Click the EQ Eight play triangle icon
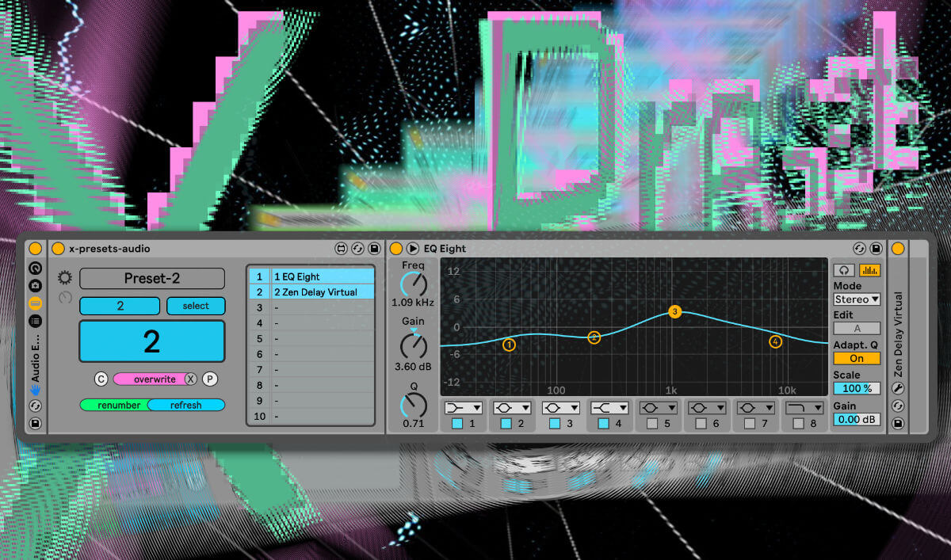 click(x=413, y=249)
